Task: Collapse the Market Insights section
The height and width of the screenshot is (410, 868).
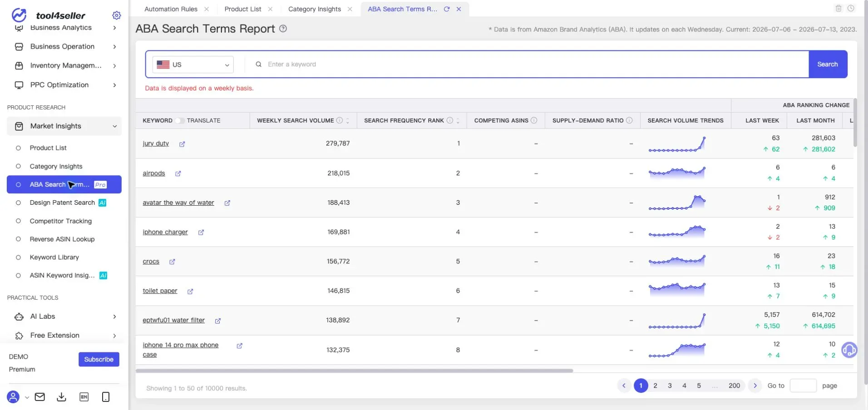Action: tap(64, 126)
